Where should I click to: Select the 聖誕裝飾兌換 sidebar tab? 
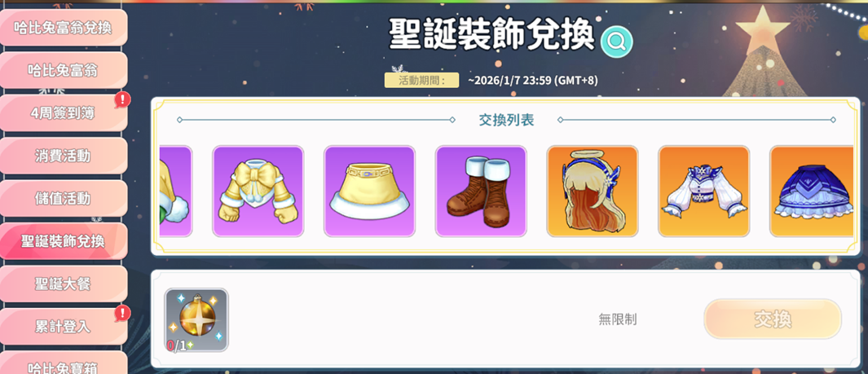(63, 240)
